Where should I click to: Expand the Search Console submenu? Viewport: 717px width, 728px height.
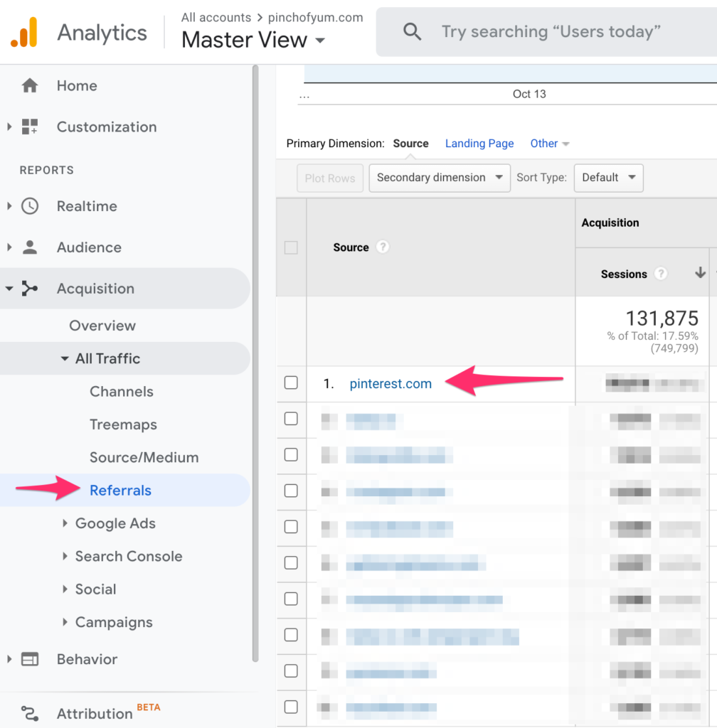65,556
